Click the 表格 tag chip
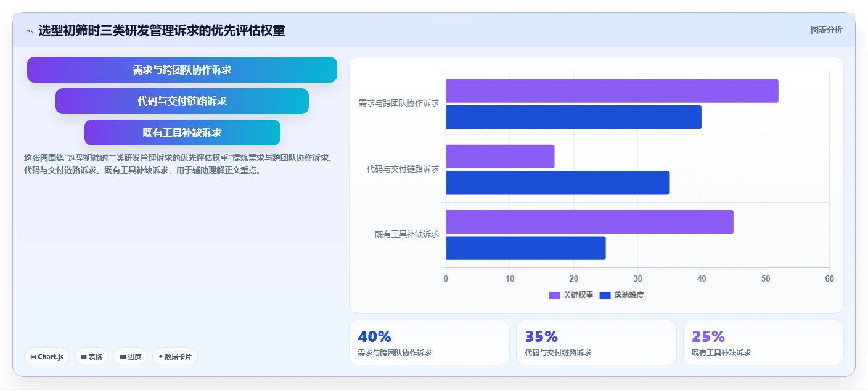This screenshot has height=390, width=868. (x=91, y=357)
